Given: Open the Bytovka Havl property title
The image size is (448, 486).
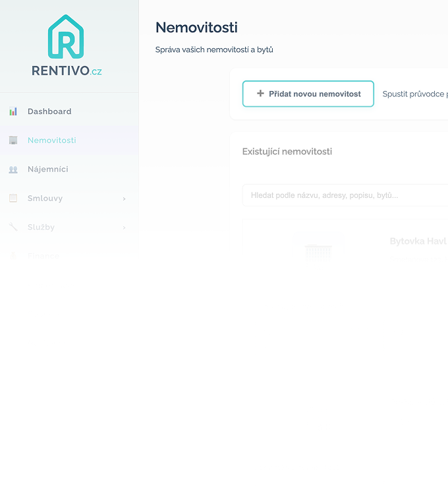Looking at the screenshot, I should [418, 241].
